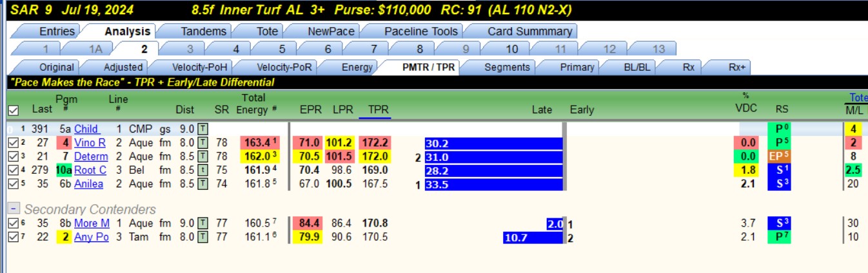Select race tab 7
Screen dimensions: 868x273
[374, 49]
